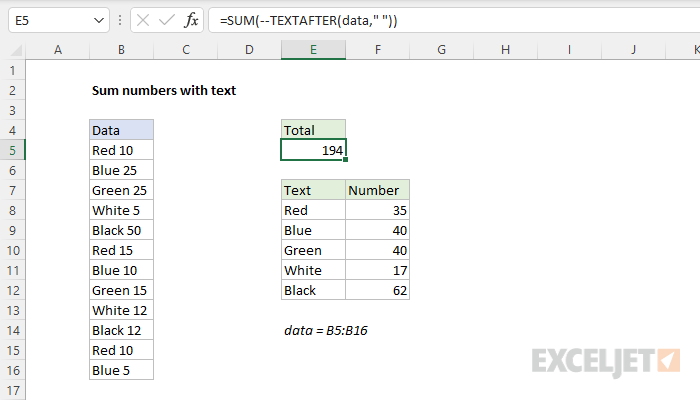Select row 9 header
700x400 pixels.
(x=12, y=230)
